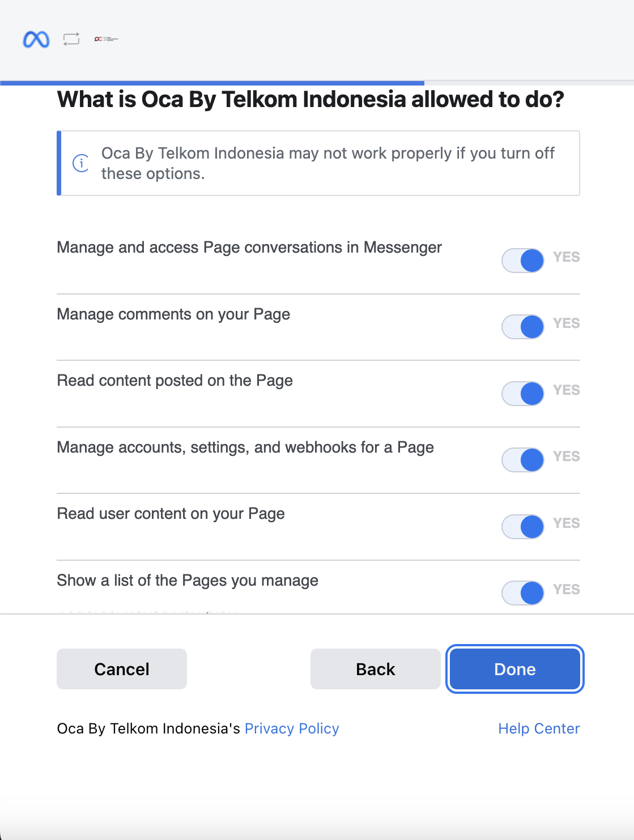Click the YES label beside Messenger conversations

click(567, 257)
